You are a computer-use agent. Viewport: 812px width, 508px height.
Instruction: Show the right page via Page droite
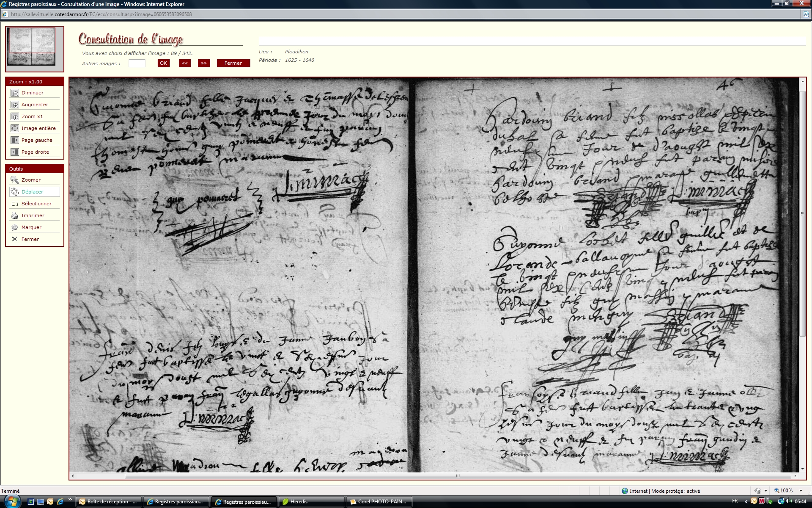point(15,152)
